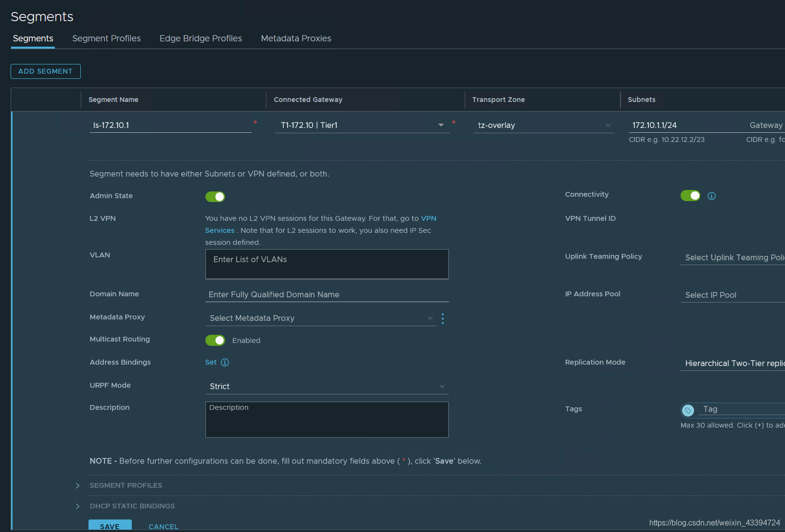Open the Uplink Teaming Policy dropdown

(x=733, y=257)
